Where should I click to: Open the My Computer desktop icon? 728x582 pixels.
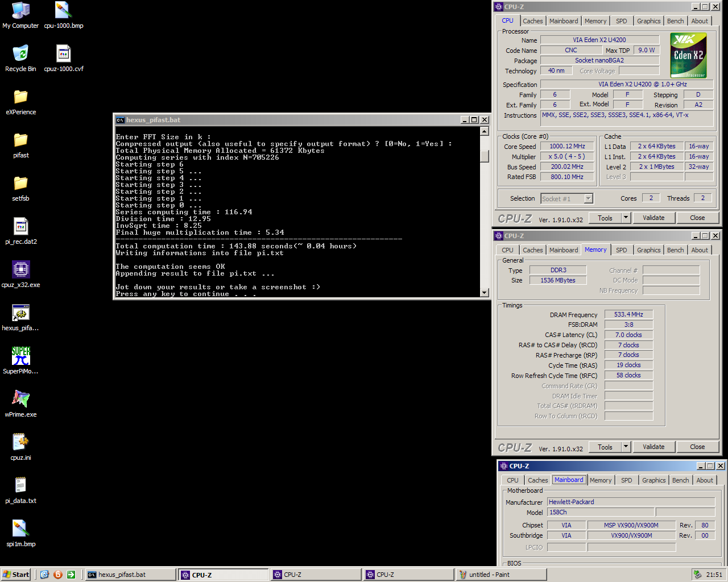20,15
